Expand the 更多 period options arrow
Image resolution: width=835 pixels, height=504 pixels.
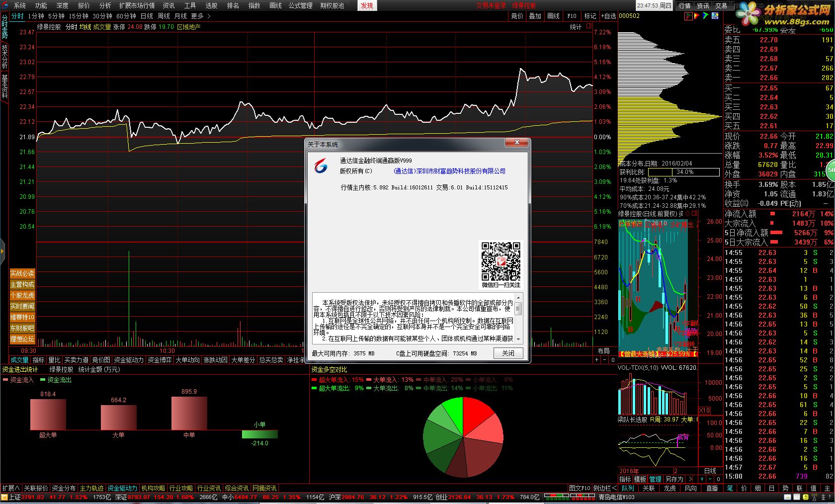[209, 16]
